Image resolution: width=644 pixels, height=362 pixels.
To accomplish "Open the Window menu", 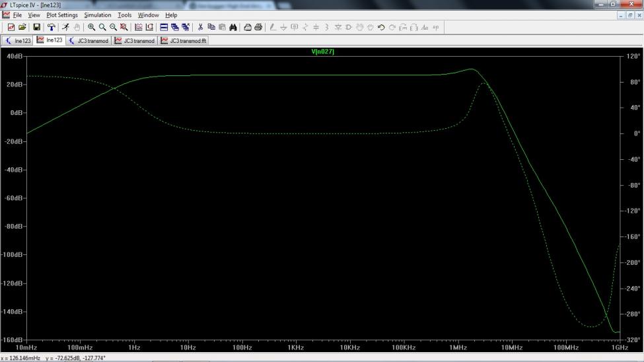I will 148,15.
